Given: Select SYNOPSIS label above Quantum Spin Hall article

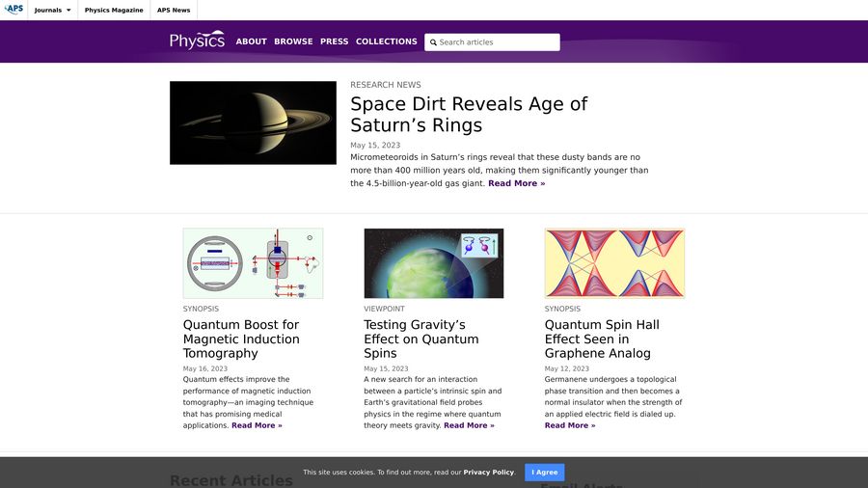Looking at the screenshot, I should 562,309.
